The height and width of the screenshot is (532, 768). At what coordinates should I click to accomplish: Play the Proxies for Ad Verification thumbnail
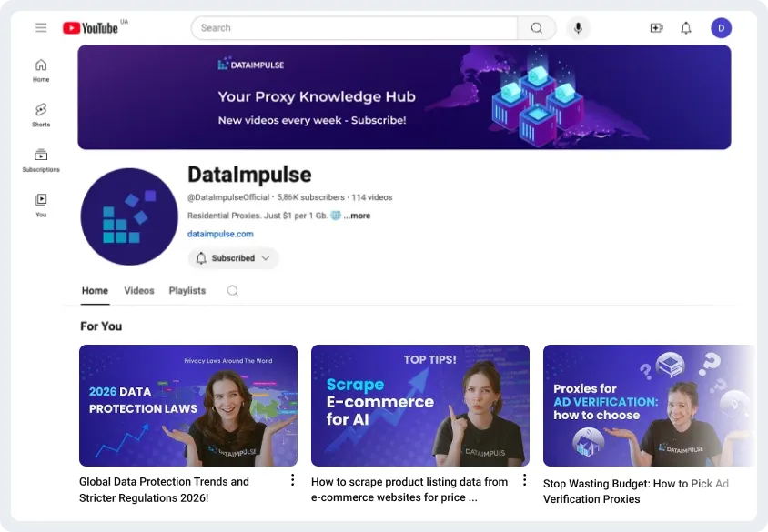coord(649,406)
